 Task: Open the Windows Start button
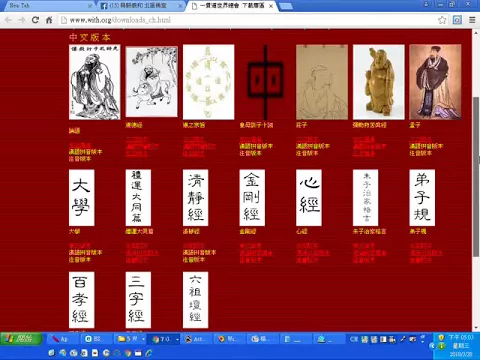click(x=21, y=339)
